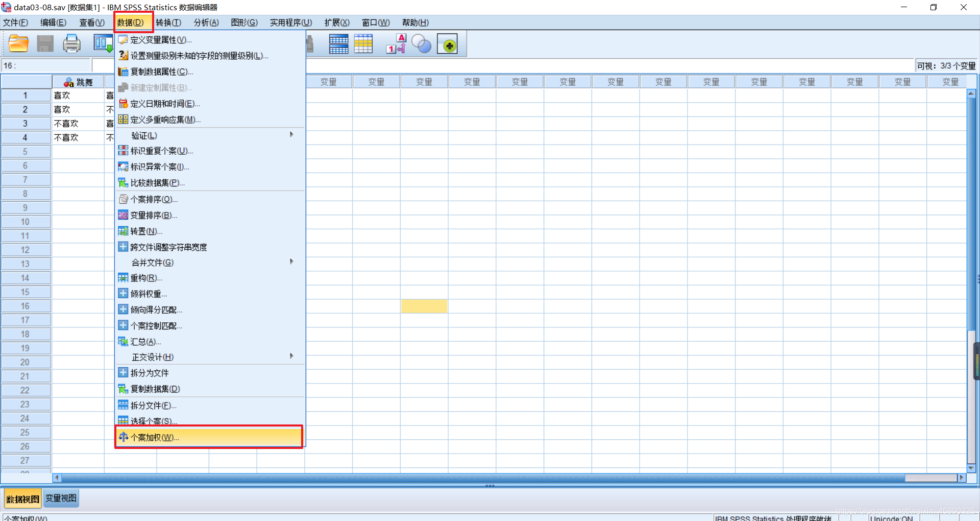
Task: Choose 定义变量属性(V) from the menu
Action: pyautogui.click(x=210, y=40)
